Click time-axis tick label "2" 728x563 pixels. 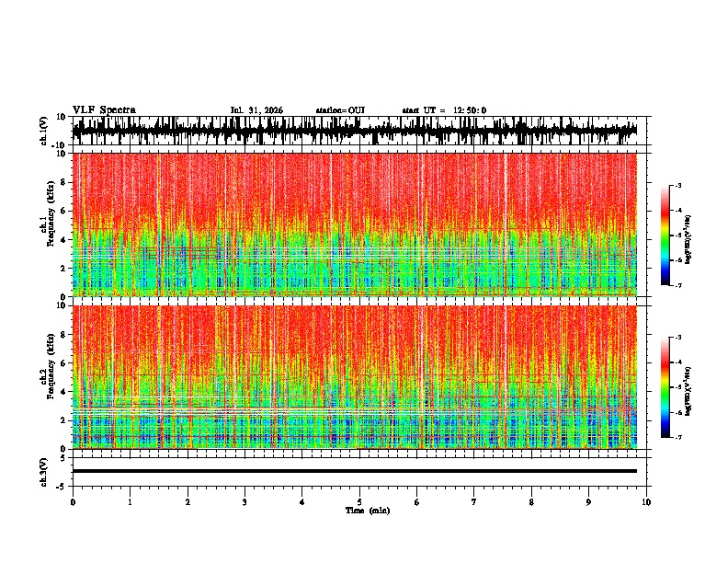(188, 502)
